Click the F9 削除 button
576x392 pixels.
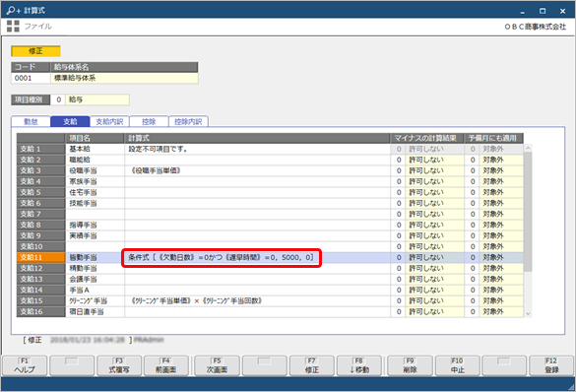click(x=410, y=365)
